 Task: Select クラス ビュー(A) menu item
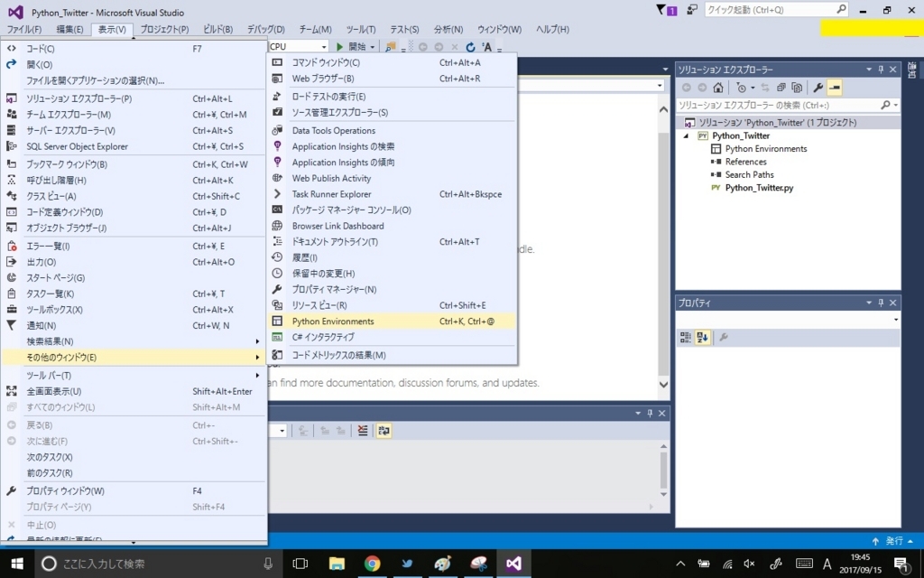tap(134, 196)
